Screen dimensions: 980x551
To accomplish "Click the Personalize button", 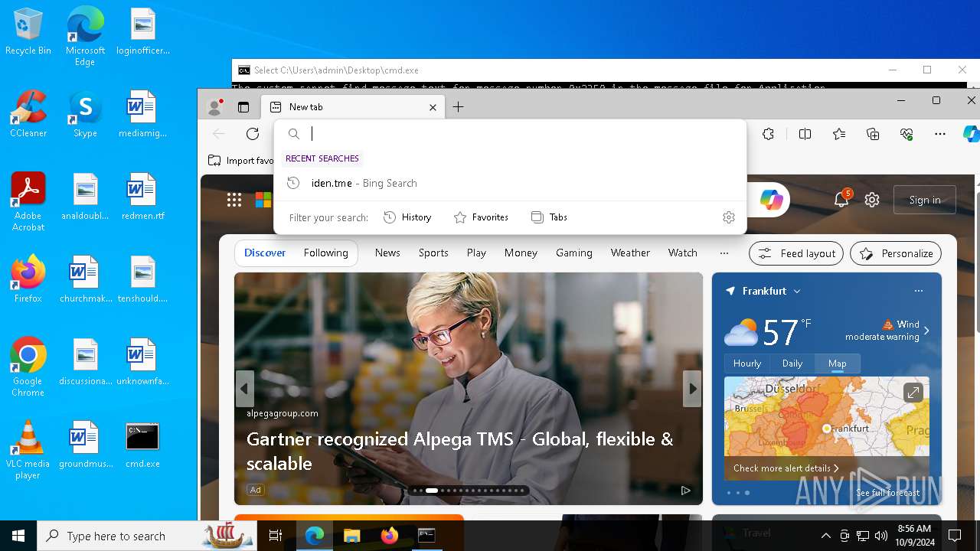I will [x=896, y=253].
